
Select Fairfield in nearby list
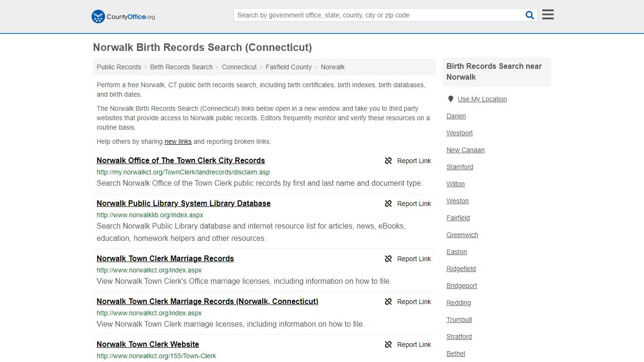point(458,218)
